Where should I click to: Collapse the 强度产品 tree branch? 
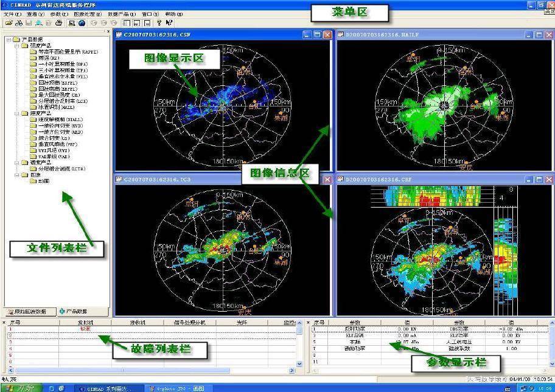point(16,46)
